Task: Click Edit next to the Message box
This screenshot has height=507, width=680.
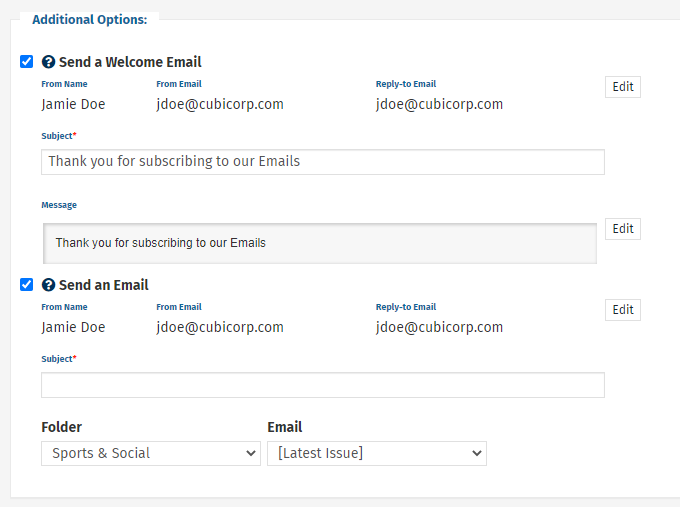Action: tap(623, 229)
